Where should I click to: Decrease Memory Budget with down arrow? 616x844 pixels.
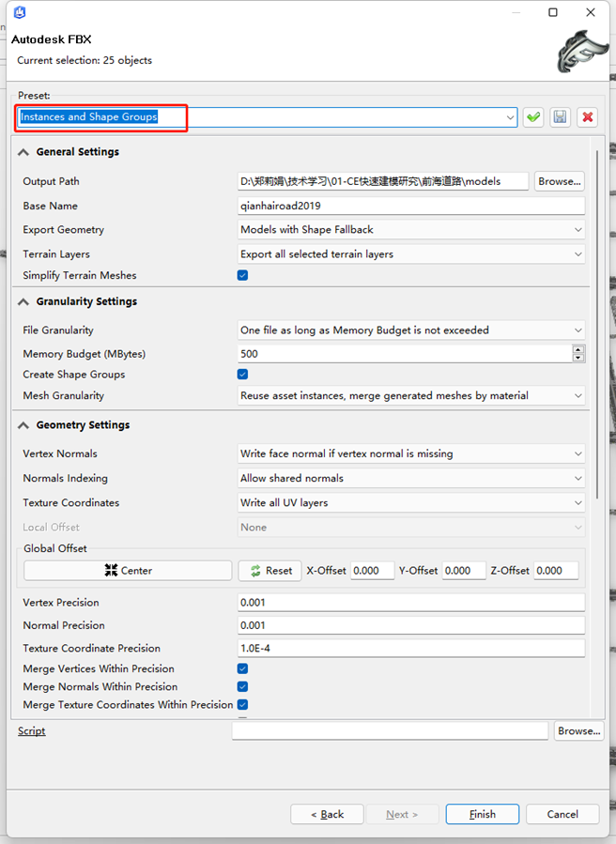[578, 358]
